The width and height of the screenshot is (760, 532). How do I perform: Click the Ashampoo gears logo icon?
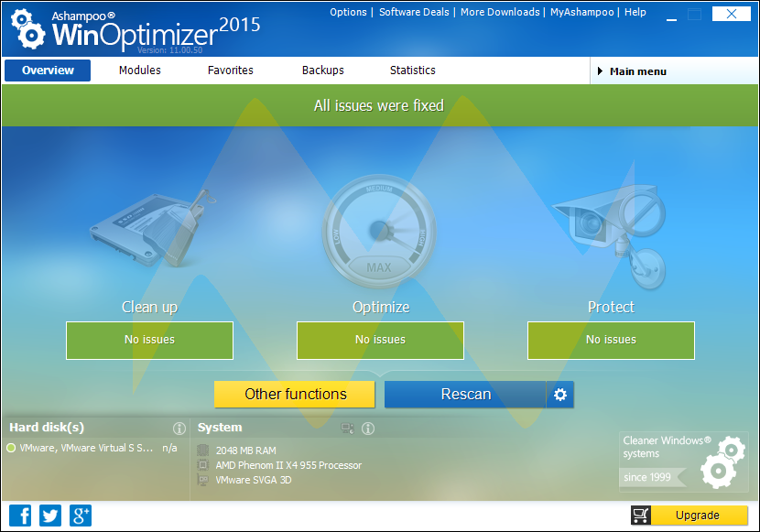click(27, 29)
